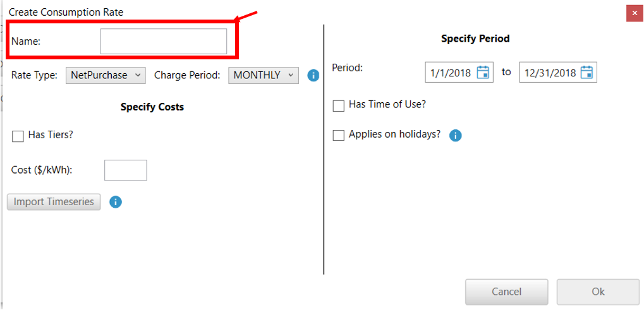Click the Import Timeseries button

(54, 202)
